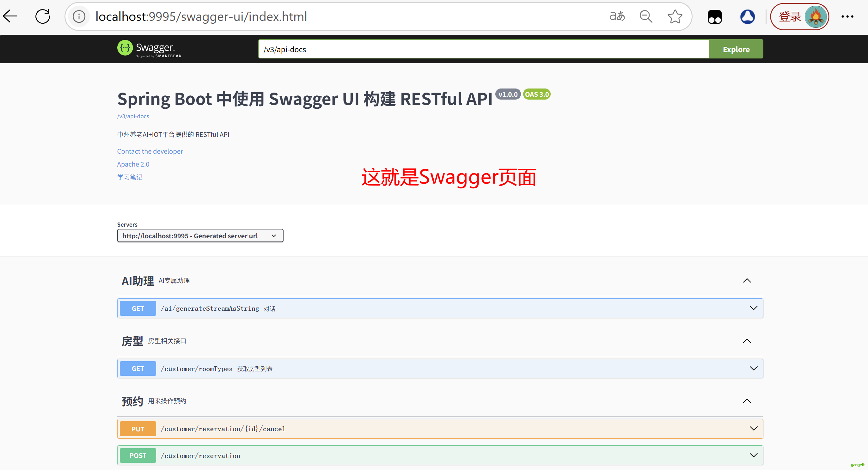Expand GET /ai/generateStreamAsString operation chevron
Screen dimensions: 868x470
[754, 308]
